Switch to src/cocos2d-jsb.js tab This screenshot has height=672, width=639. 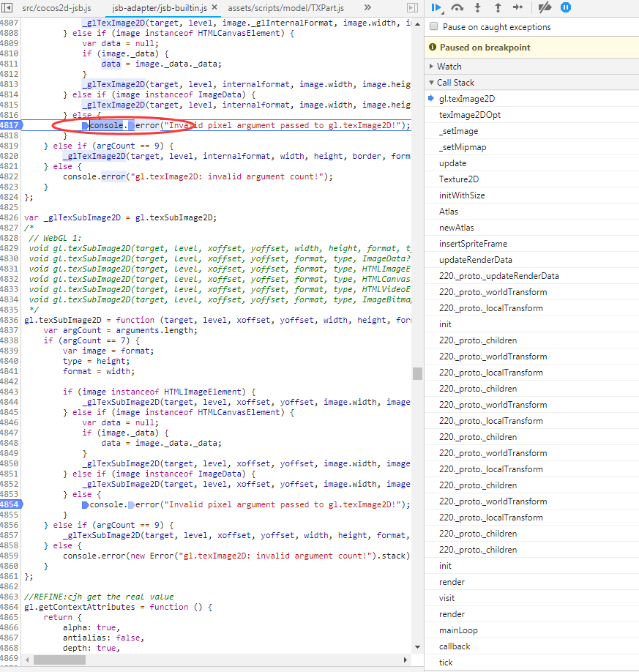coord(56,8)
